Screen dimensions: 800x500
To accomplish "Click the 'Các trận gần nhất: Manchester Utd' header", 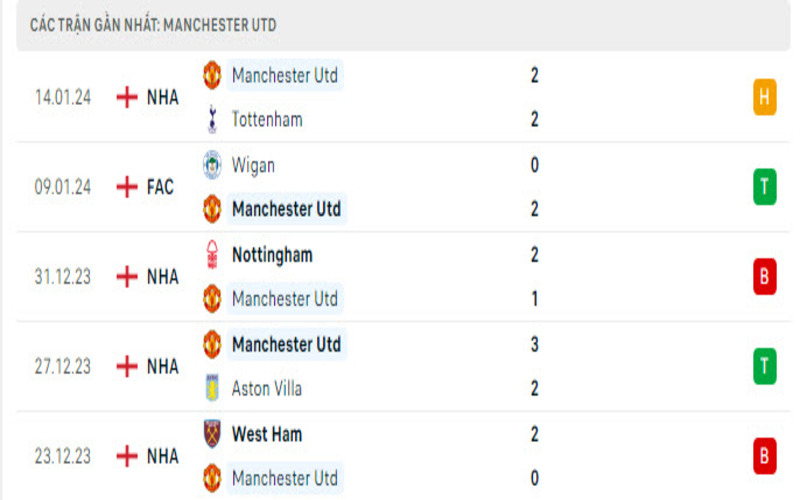I will tap(153, 25).
